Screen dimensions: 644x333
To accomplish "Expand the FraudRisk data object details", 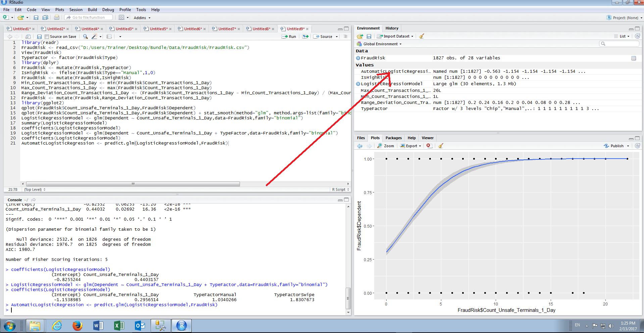I will (358, 58).
